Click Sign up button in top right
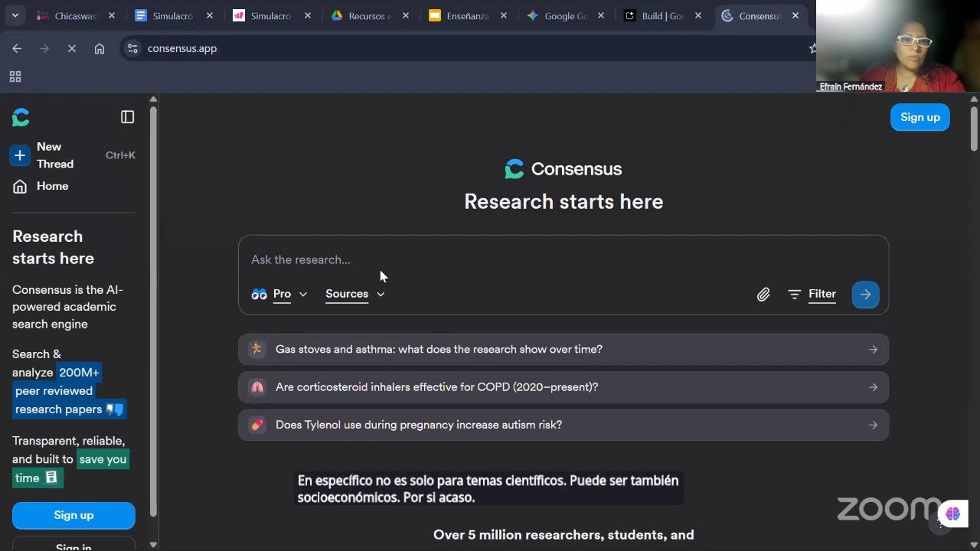 [x=920, y=117]
